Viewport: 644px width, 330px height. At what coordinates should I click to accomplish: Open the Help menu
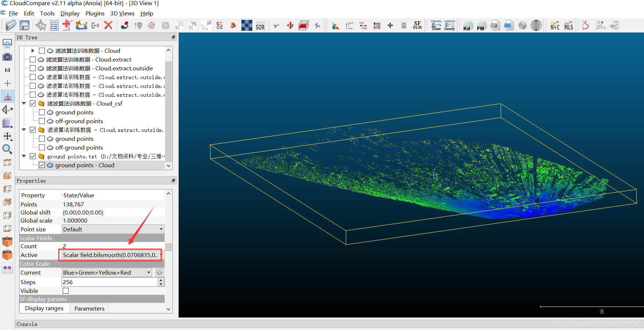pos(147,13)
